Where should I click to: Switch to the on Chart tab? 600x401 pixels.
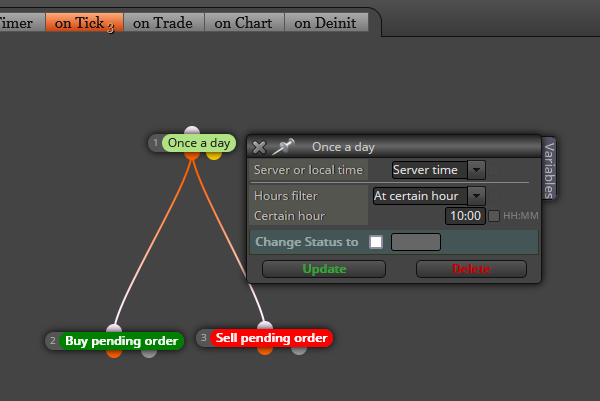pos(244,23)
